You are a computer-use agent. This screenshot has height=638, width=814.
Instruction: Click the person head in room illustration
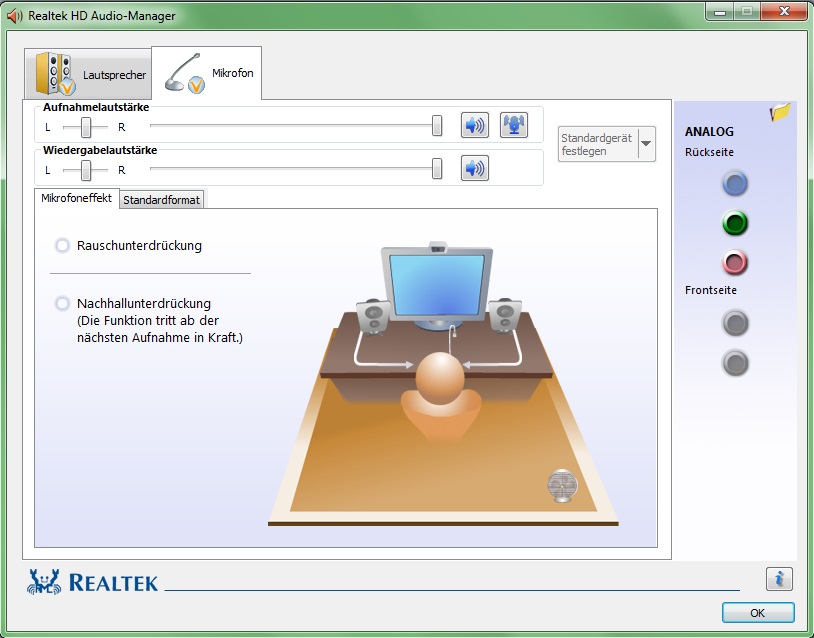pos(440,376)
